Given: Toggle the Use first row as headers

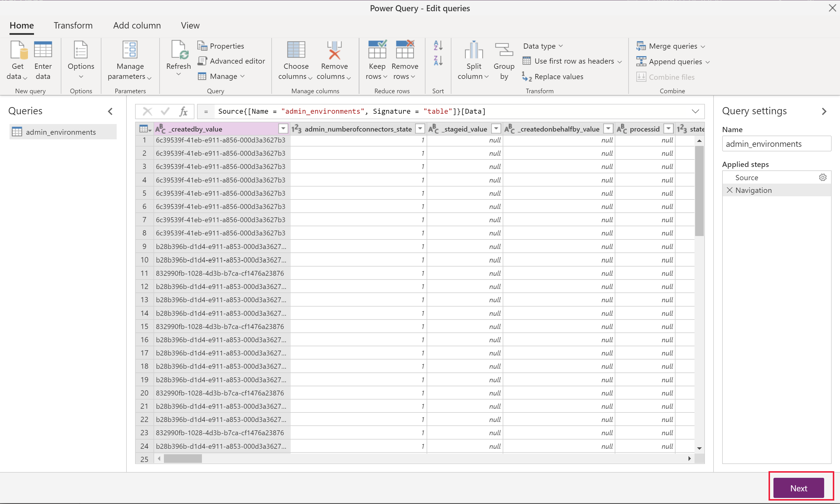Looking at the screenshot, I should (573, 61).
